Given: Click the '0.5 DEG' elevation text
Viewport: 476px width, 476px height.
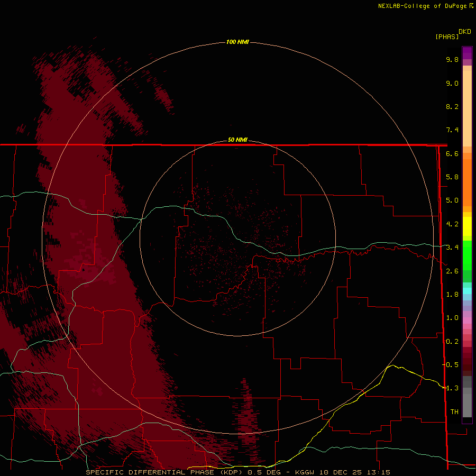Looking at the screenshot, I should [x=264, y=472].
